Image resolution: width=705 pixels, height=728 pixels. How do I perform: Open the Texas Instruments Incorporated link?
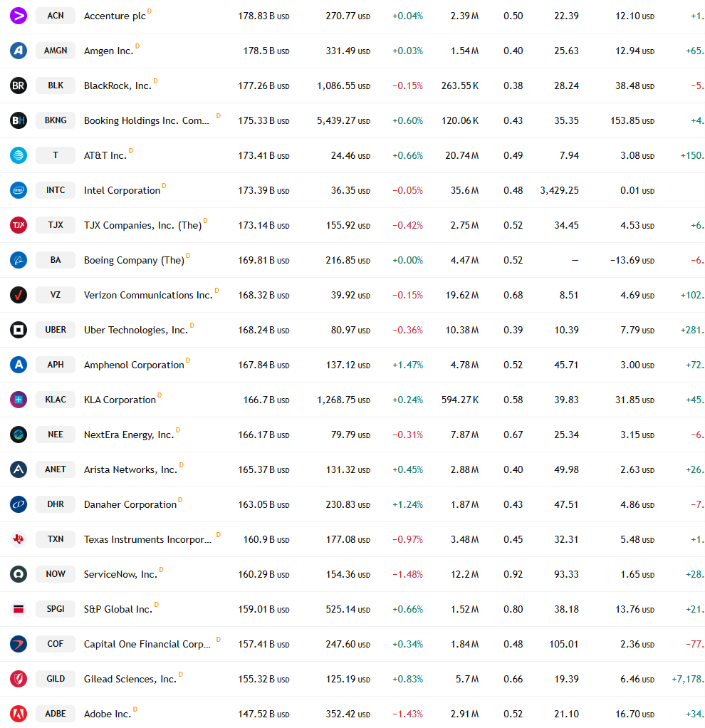tap(147, 539)
